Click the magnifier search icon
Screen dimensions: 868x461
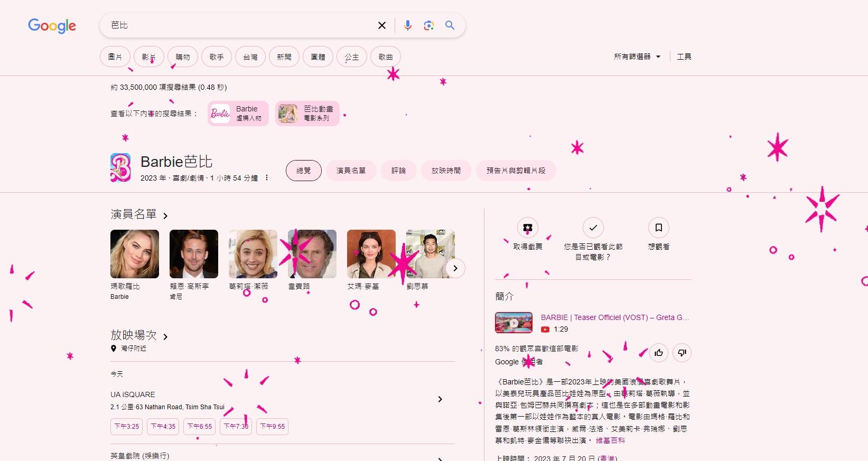(450, 25)
